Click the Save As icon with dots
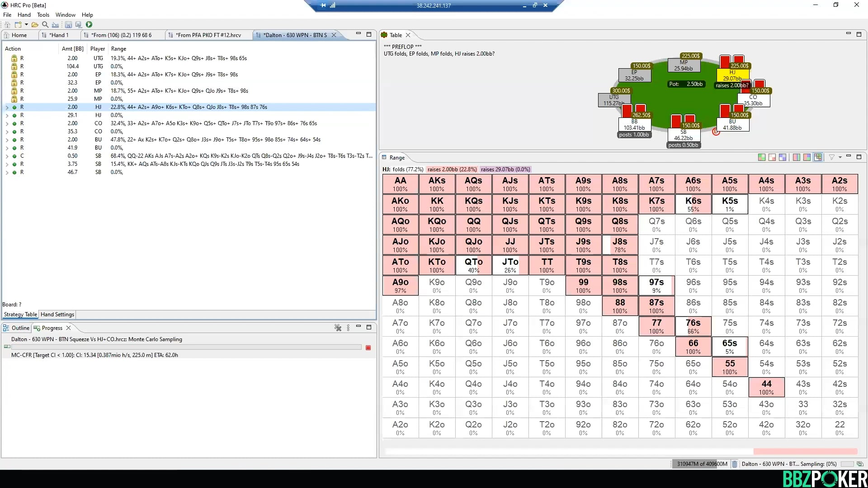Image resolution: width=868 pixels, height=488 pixels. (78, 25)
